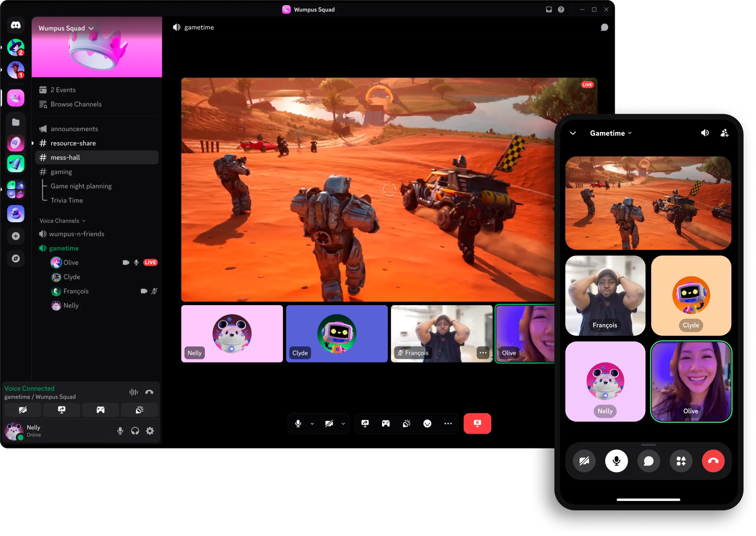
Task: Turn on your camera in the call controls
Action: click(329, 423)
